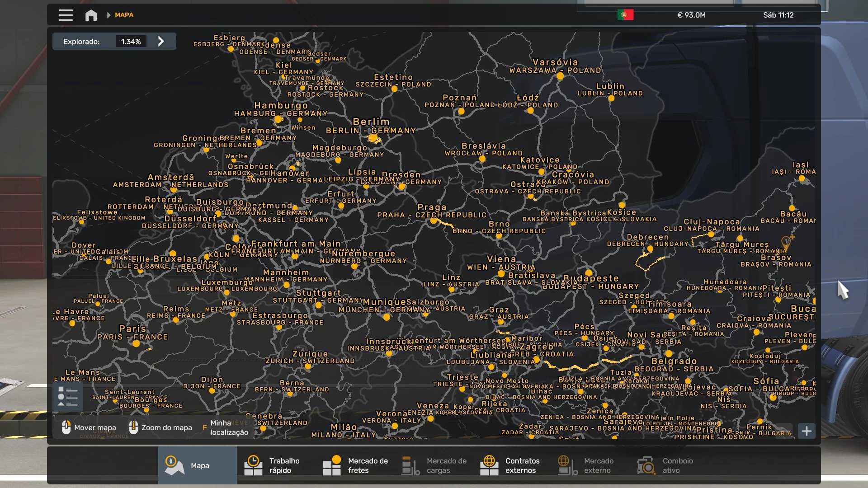Click the Zoom do mapa hint

click(x=160, y=427)
